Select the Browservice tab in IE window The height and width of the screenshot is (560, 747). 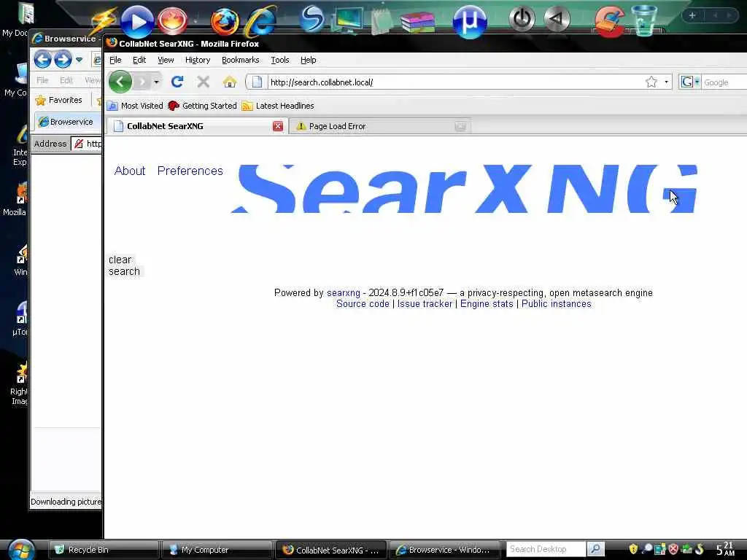click(66, 122)
